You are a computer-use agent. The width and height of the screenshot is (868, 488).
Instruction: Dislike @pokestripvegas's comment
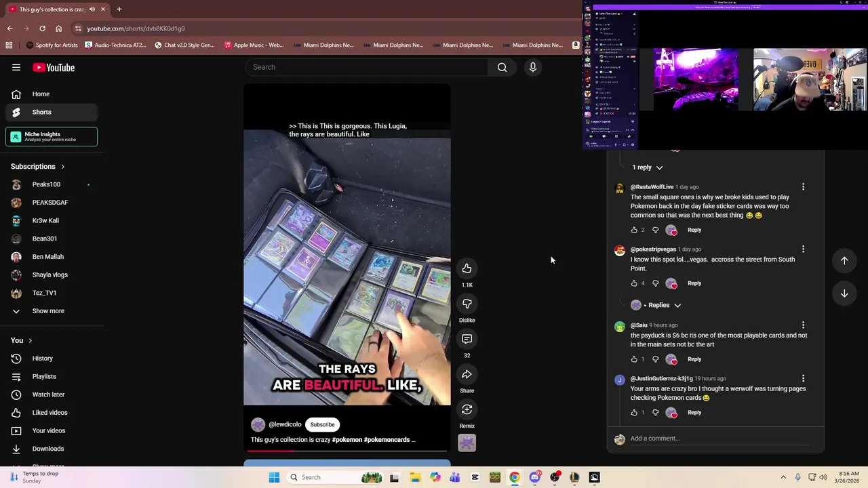pyautogui.click(x=655, y=283)
